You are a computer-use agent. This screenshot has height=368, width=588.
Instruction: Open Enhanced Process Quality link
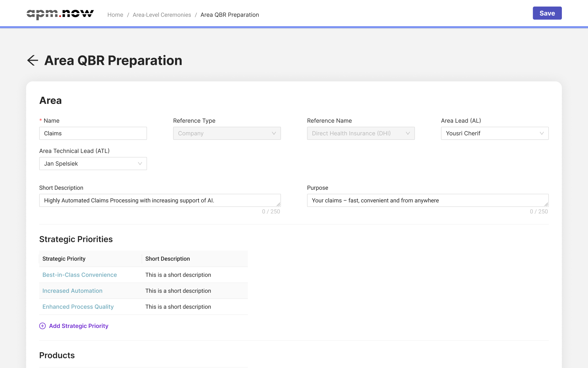click(x=78, y=307)
